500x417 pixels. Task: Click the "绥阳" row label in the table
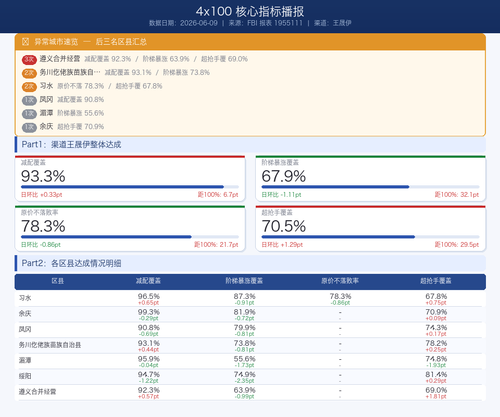pos(25,376)
